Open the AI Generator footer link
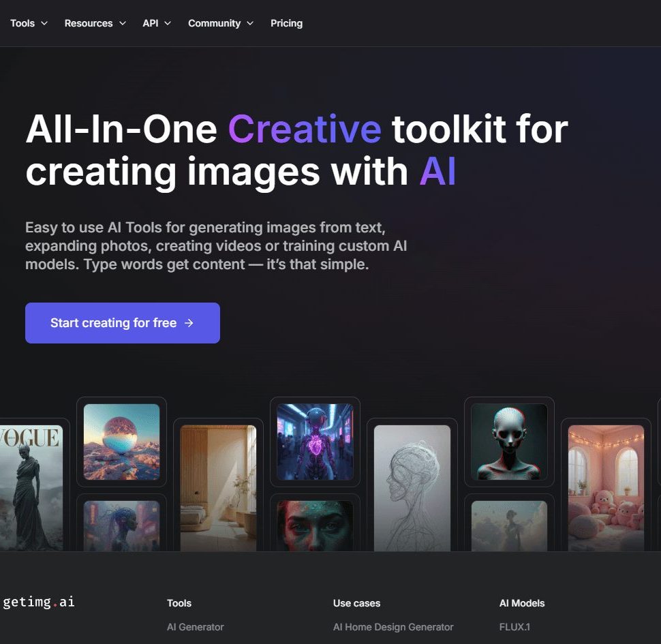661x644 pixels. pyautogui.click(x=195, y=627)
